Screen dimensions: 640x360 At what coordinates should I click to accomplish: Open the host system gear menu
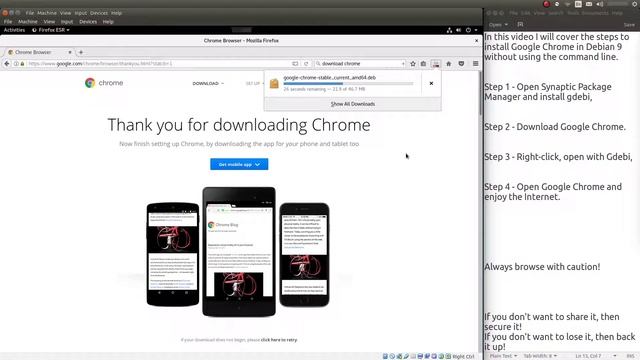point(636,4)
